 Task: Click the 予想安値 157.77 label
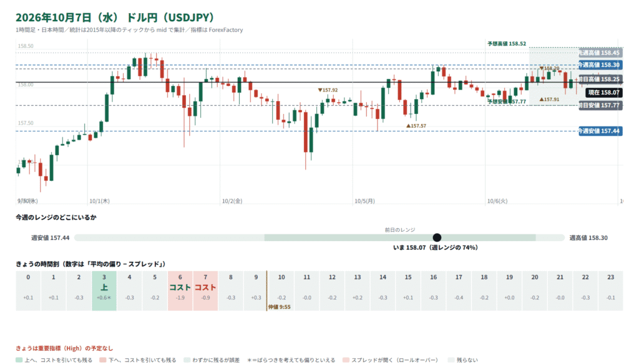point(507,102)
